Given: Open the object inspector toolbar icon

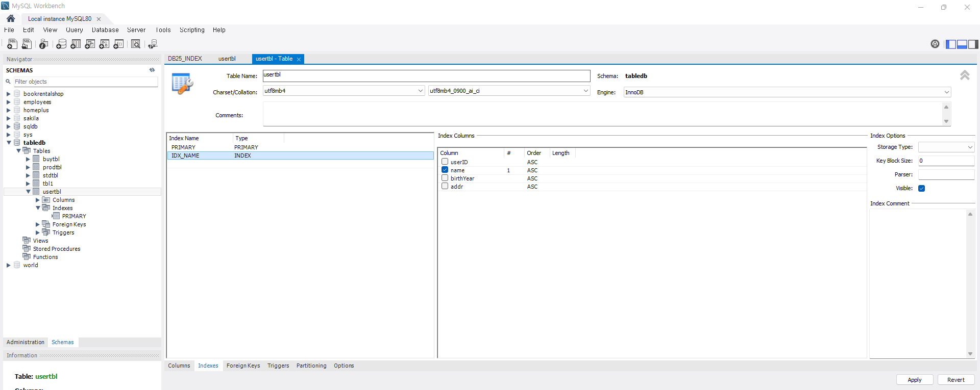Looking at the screenshot, I should [x=44, y=44].
